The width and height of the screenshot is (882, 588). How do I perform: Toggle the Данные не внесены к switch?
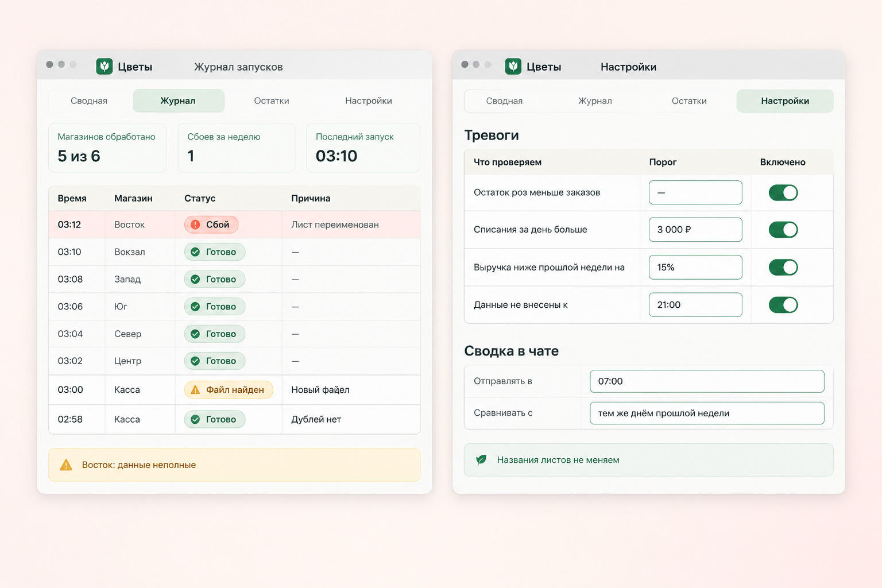783,305
